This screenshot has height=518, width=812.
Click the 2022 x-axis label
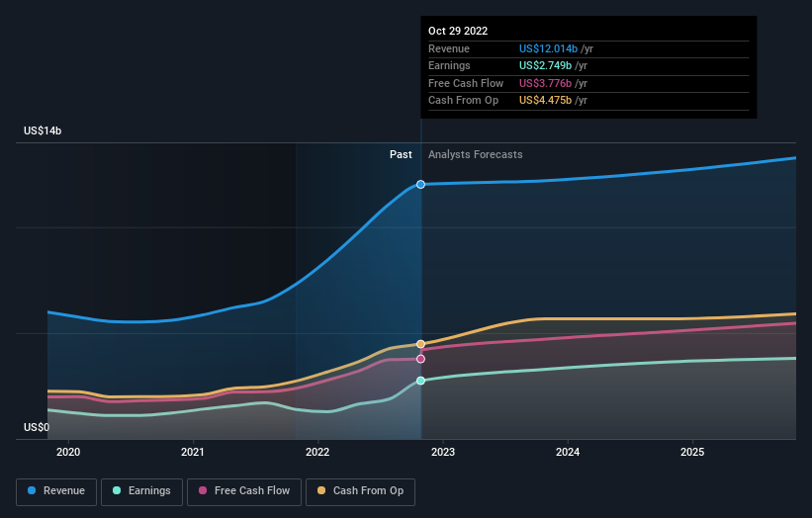[x=317, y=452]
